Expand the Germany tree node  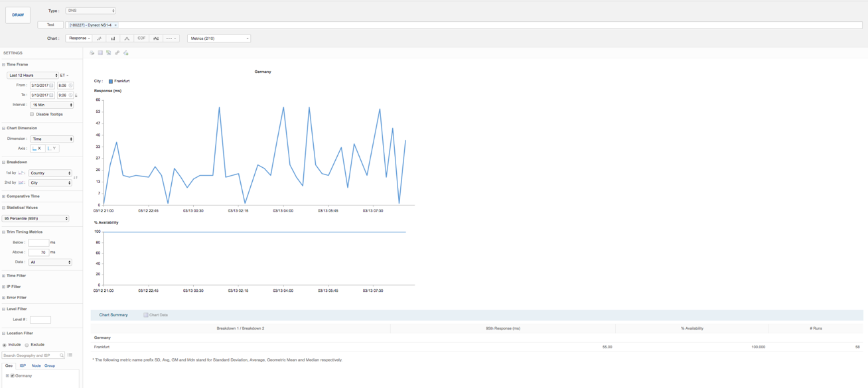click(7, 376)
